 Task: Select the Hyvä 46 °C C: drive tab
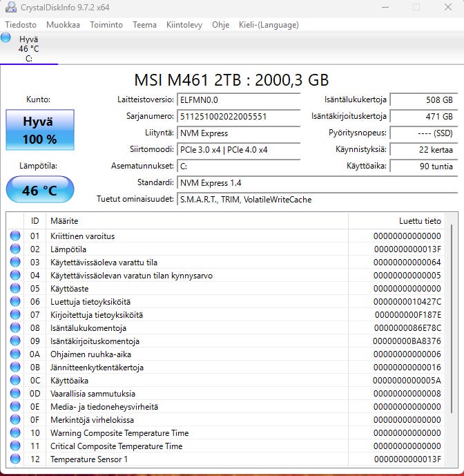pyautogui.click(x=29, y=49)
